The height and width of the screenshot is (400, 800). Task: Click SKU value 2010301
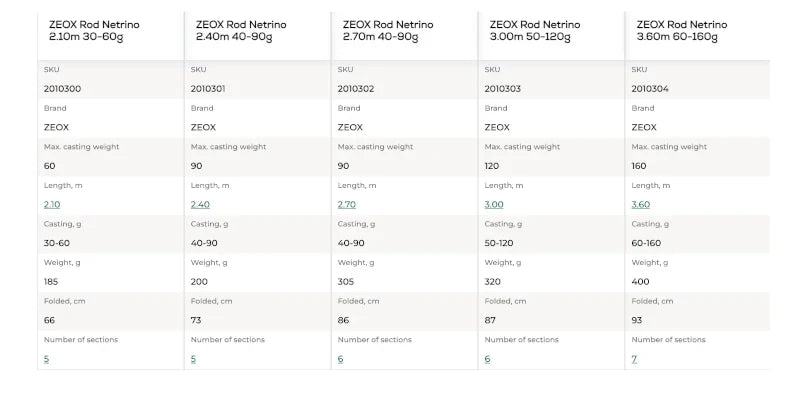(208, 89)
